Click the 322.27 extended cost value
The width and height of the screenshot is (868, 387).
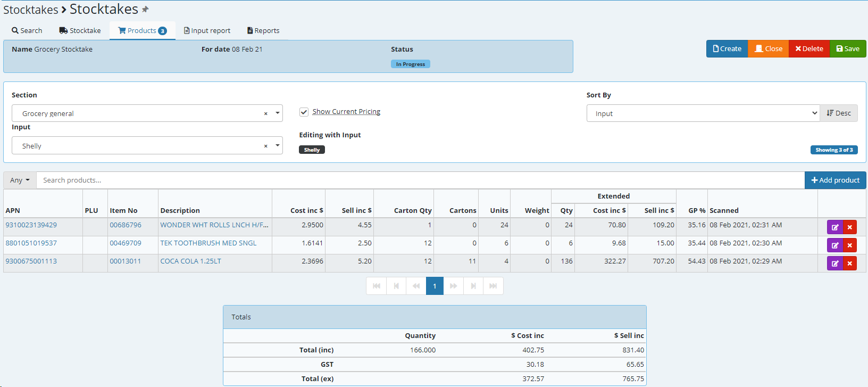pyautogui.click(x=615, y=261)
